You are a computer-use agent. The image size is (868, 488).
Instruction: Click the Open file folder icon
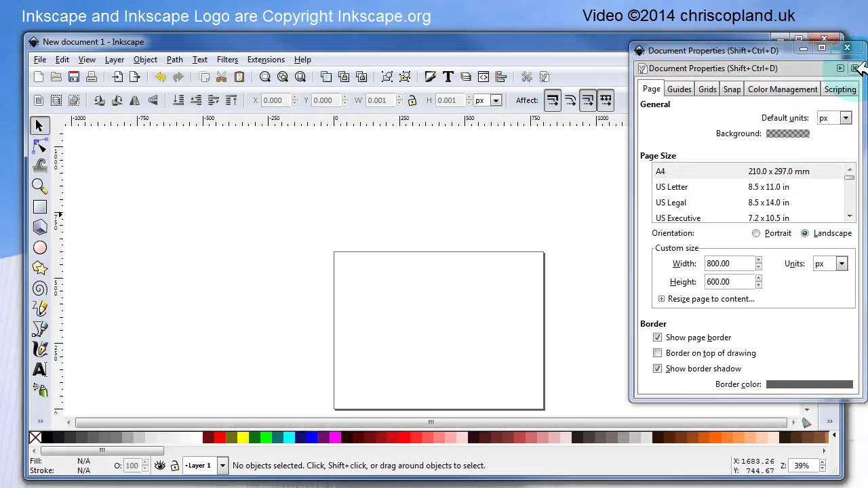tap(56, 77)
